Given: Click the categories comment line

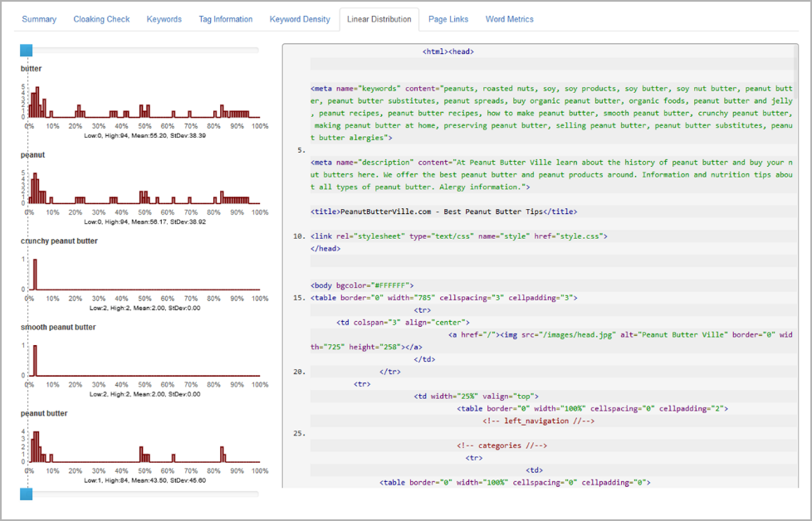Looking at the screenshot, I should click(501, 445).
